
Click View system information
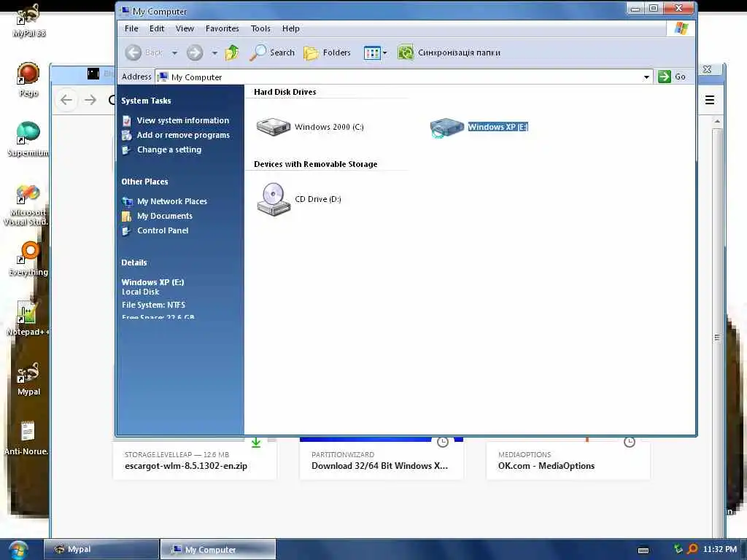click(183, 120)
